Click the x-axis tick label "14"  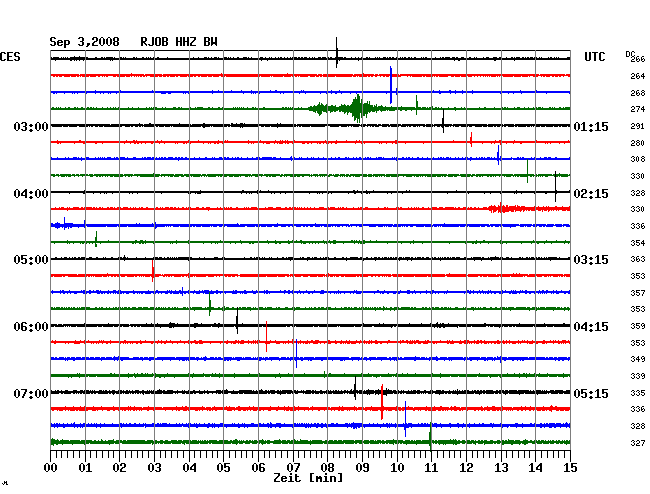pyautogui.click(x=535, y=467)
